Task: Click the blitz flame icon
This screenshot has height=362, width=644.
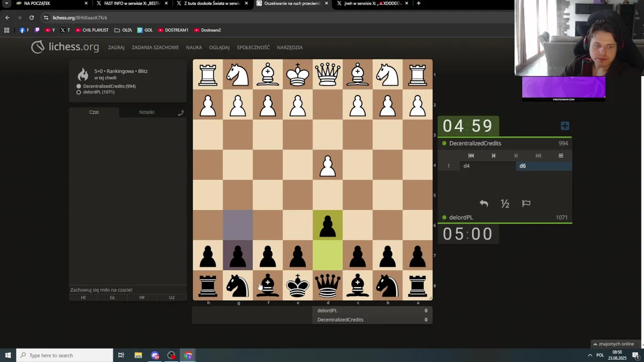Action: click(x=83, y=74)
